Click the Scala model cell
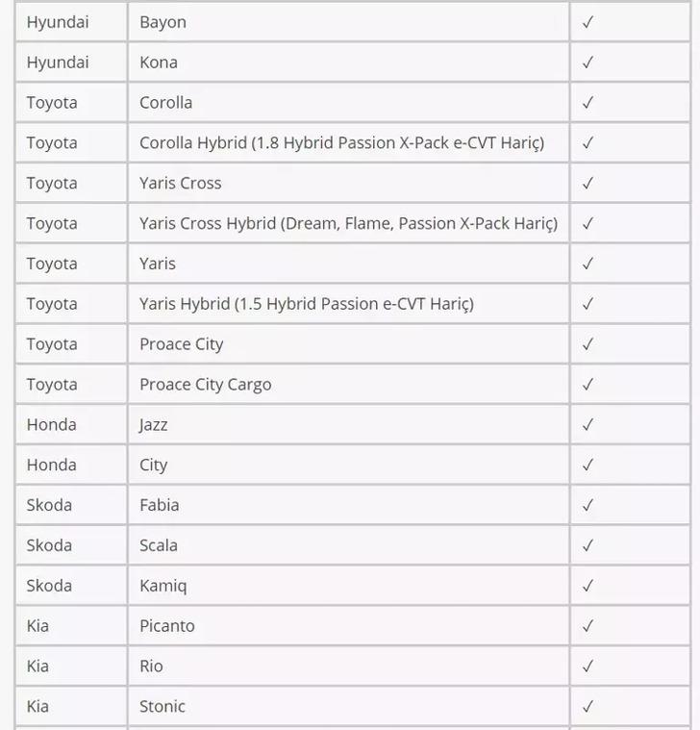The image size is (700, 730). pos(159,545)
